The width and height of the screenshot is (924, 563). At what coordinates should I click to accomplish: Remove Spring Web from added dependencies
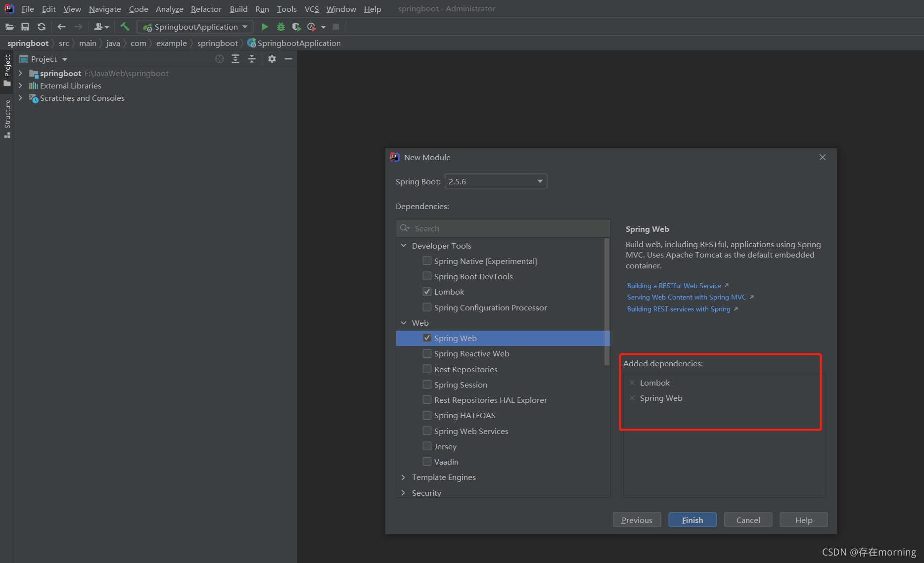632,398
